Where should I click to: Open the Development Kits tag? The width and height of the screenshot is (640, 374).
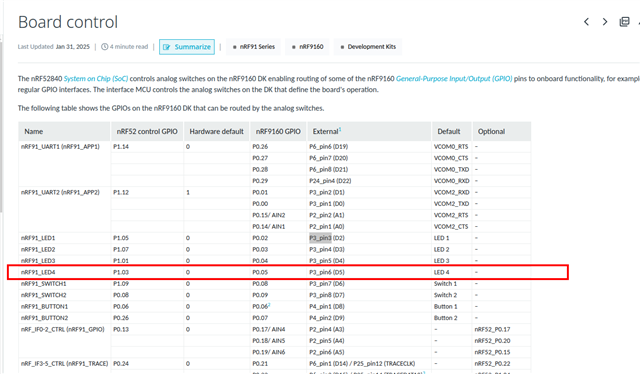368,47
